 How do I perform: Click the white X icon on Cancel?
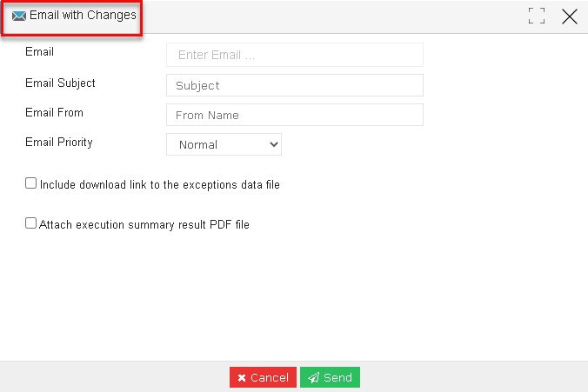(x=242, y=378)
